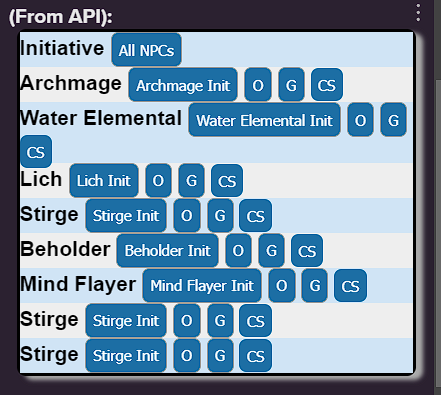Click the bottom Stirge row's CS button
Image resolution: width=441 pixels, height=395 pixels.
pos(255,355)
